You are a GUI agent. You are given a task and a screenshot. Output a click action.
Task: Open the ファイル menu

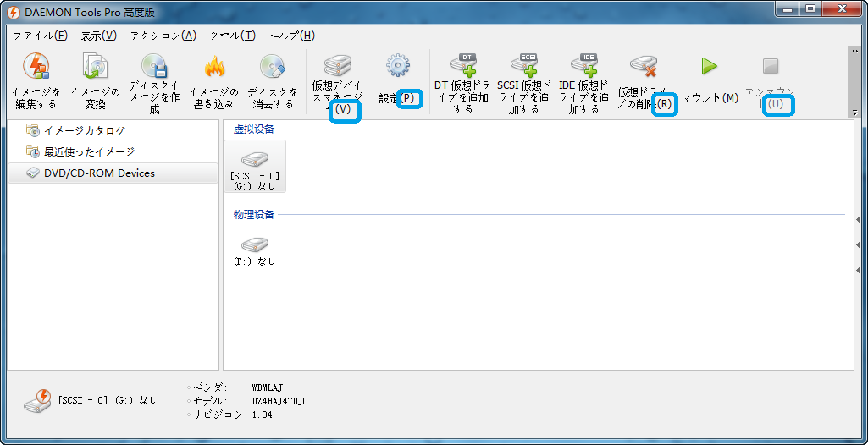40,36
